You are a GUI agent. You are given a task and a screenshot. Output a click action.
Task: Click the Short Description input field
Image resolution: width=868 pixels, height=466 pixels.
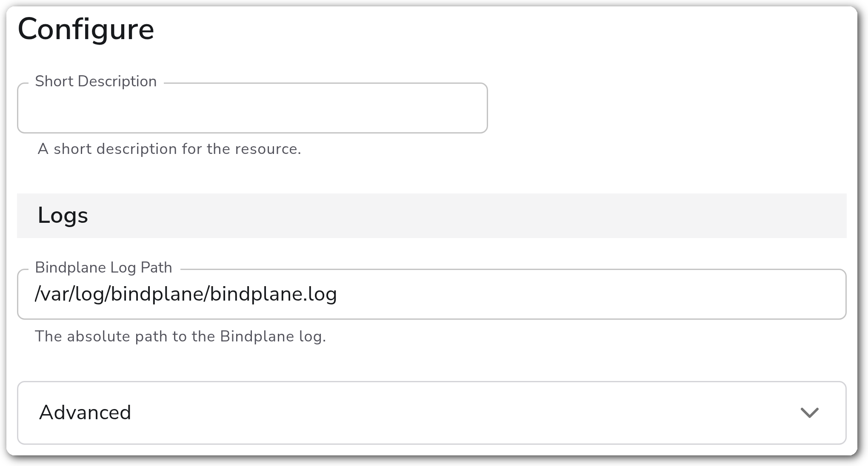coord(252,108)
